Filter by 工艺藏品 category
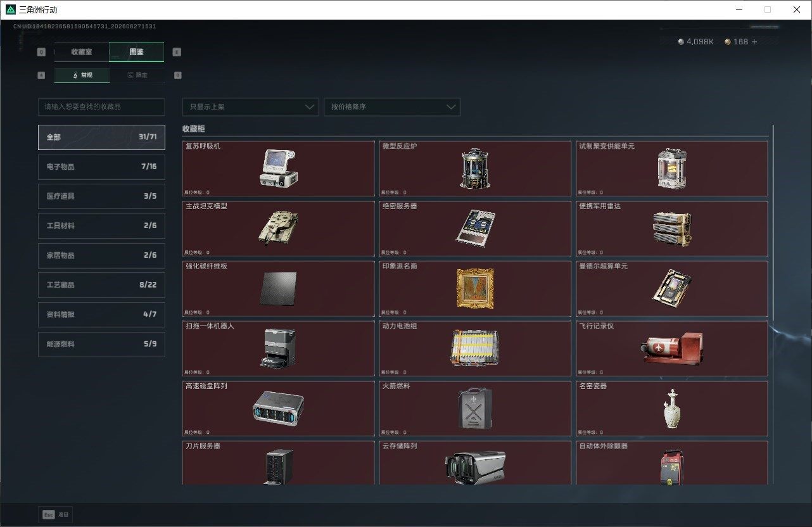 tap(101, 285)
